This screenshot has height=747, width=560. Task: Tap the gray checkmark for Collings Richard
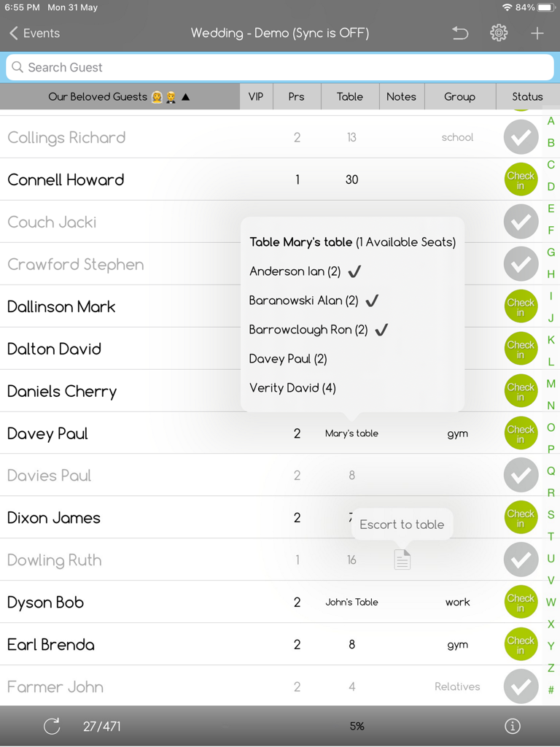521,137
